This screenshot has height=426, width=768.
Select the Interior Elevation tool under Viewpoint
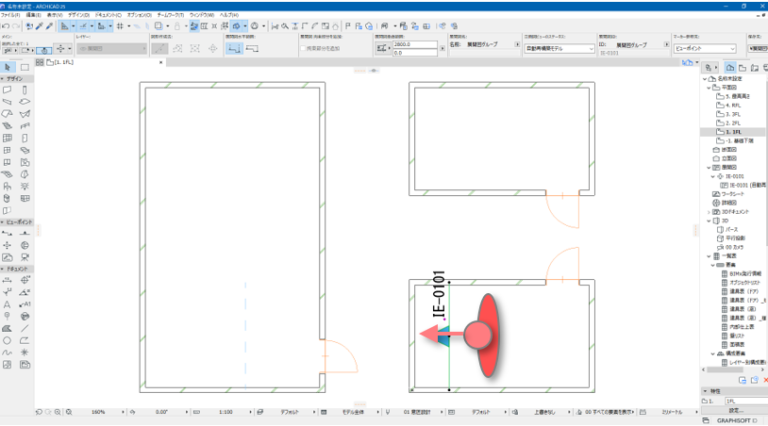coord(7,245)
